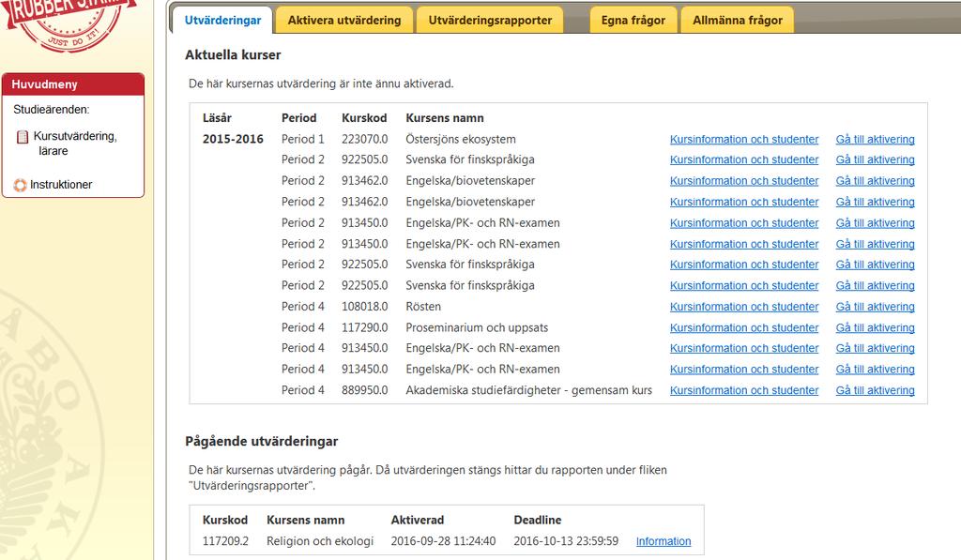Click course name Proseminarium och uppsats
The width and height of the screenshot is (961, 560).
click(477, 327)
